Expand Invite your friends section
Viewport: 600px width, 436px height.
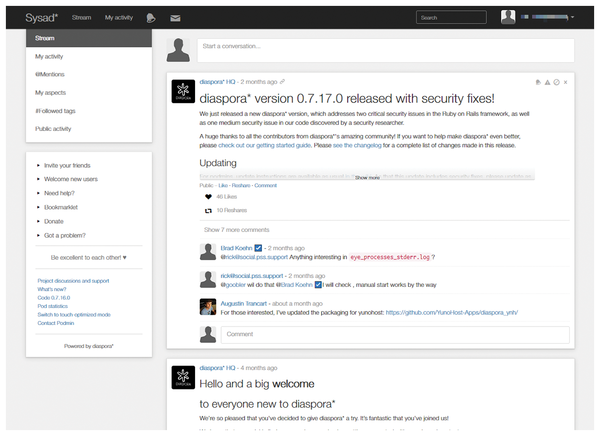pyautogui.click(x=67, y=166)
